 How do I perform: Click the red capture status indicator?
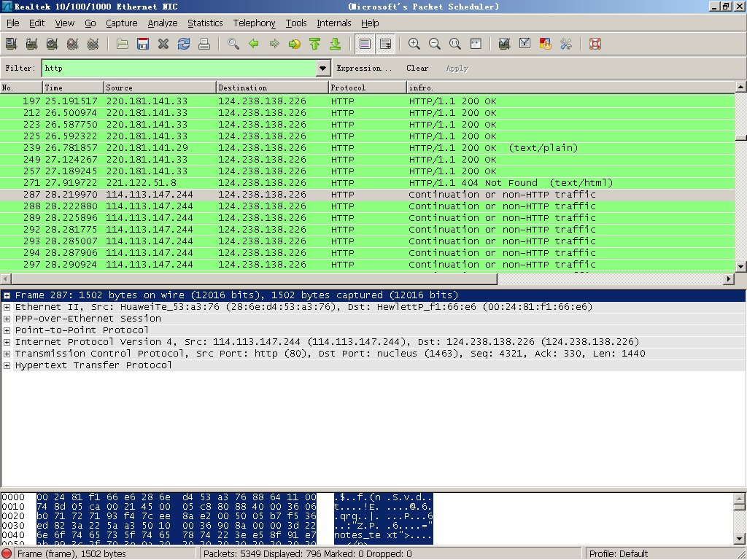7,554
